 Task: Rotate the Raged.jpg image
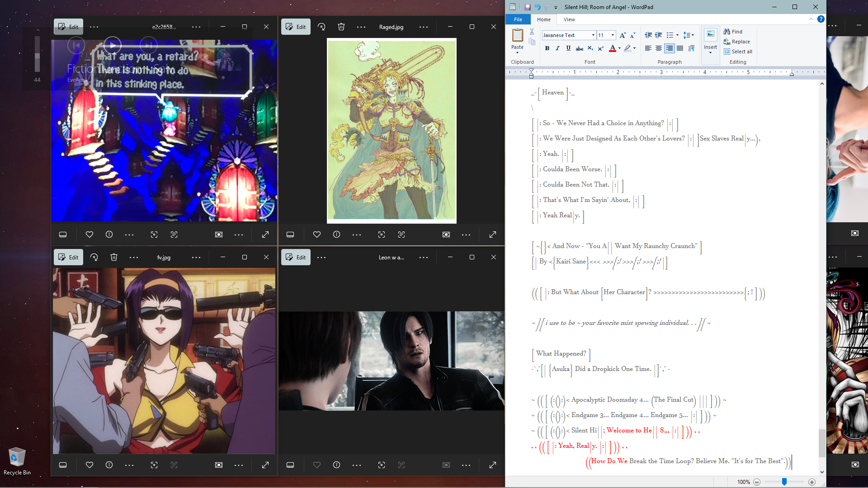[x=321, y=27]
